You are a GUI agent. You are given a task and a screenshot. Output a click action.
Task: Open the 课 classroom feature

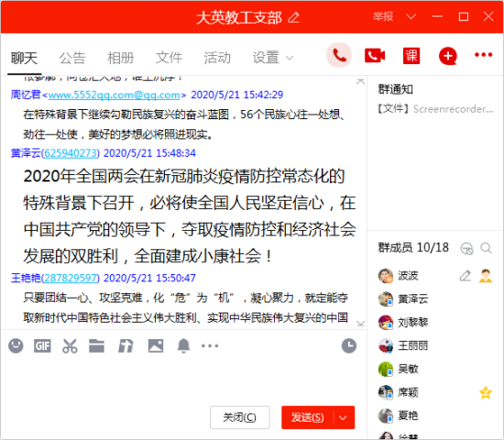[411, 56]
